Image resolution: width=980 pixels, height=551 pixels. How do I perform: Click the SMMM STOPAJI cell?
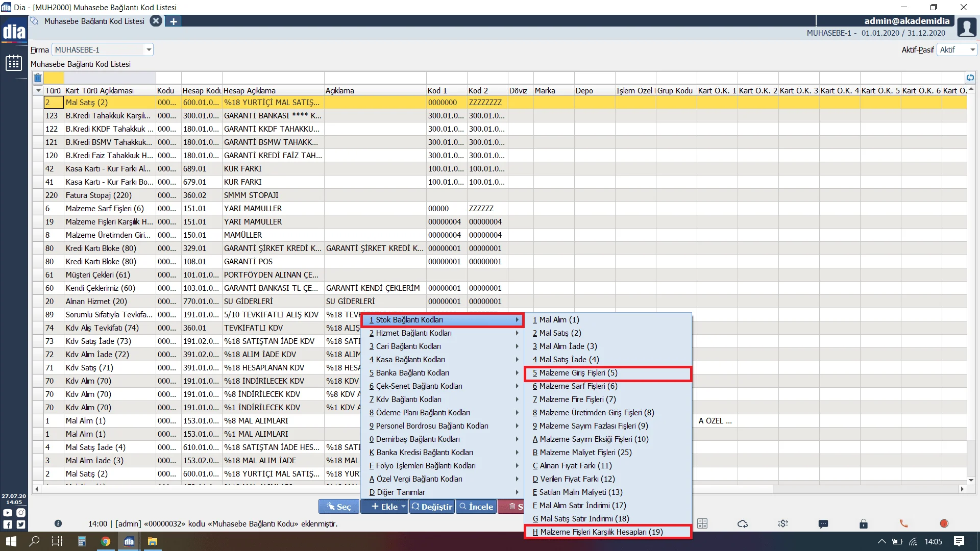(x=273, y=195)
